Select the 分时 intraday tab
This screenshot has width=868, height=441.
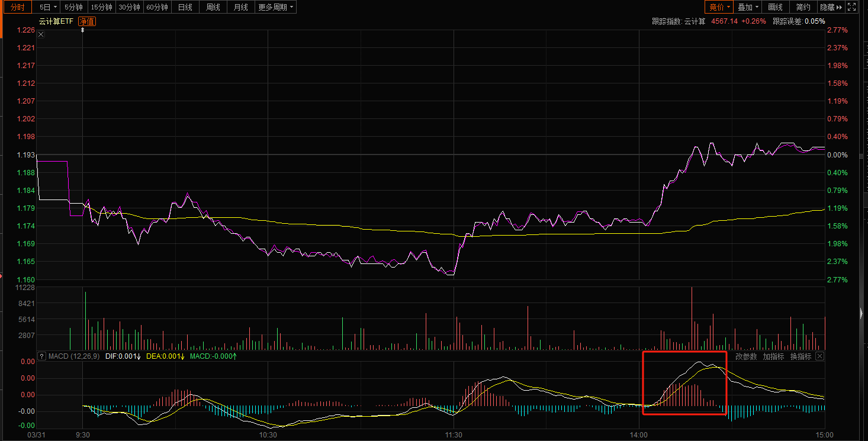(18, 7)
